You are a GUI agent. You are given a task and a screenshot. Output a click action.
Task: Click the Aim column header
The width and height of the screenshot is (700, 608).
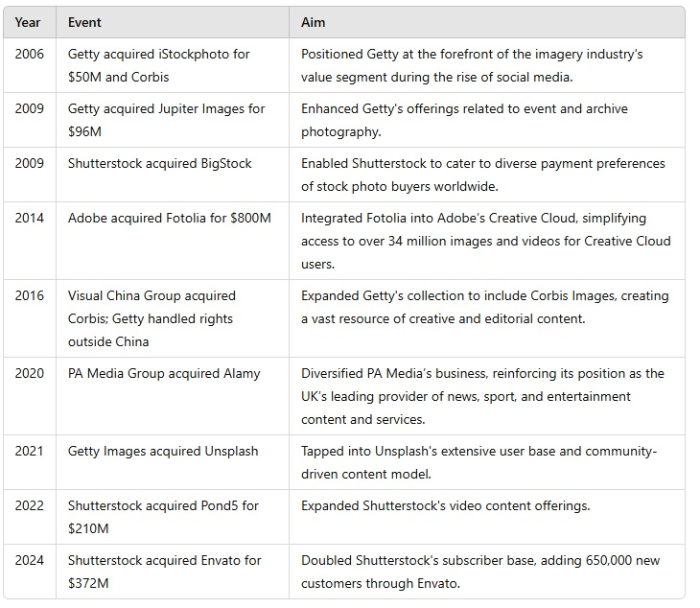point(314,22)
